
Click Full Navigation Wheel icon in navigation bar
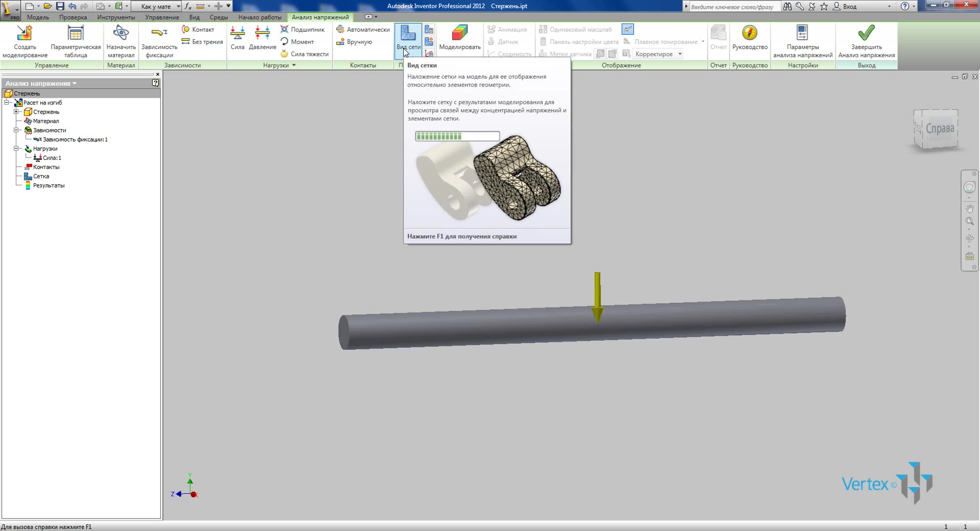tap(969, 187)
